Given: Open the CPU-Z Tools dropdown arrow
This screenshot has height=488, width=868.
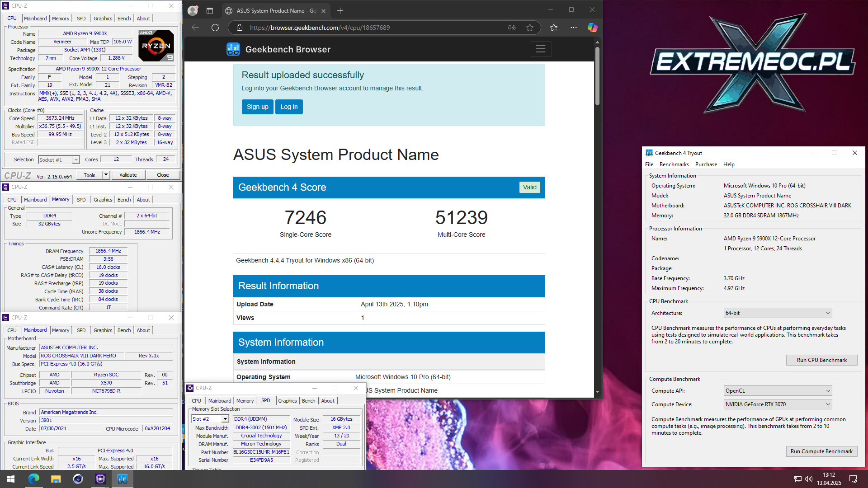Looking at the screenshot, I should click(106, 175).
